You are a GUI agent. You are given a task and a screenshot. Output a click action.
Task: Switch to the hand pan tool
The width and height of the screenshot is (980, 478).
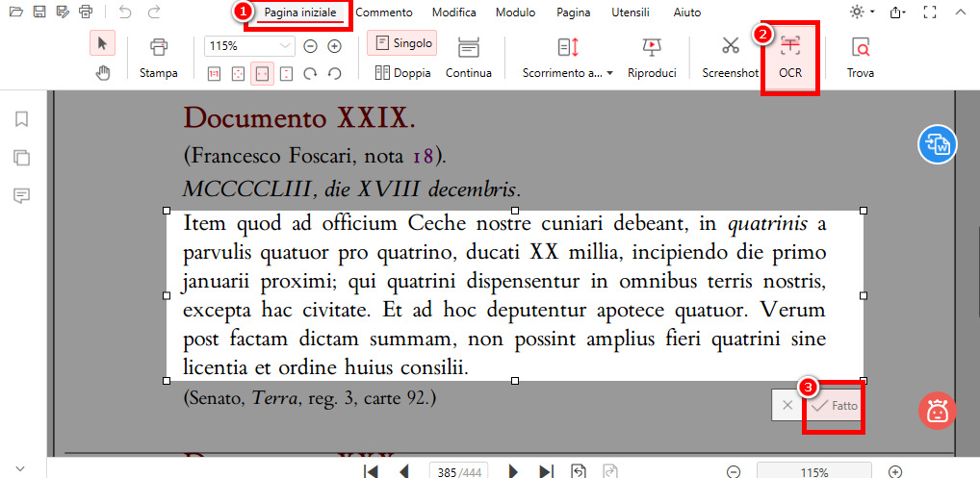[x=102, y=73]
